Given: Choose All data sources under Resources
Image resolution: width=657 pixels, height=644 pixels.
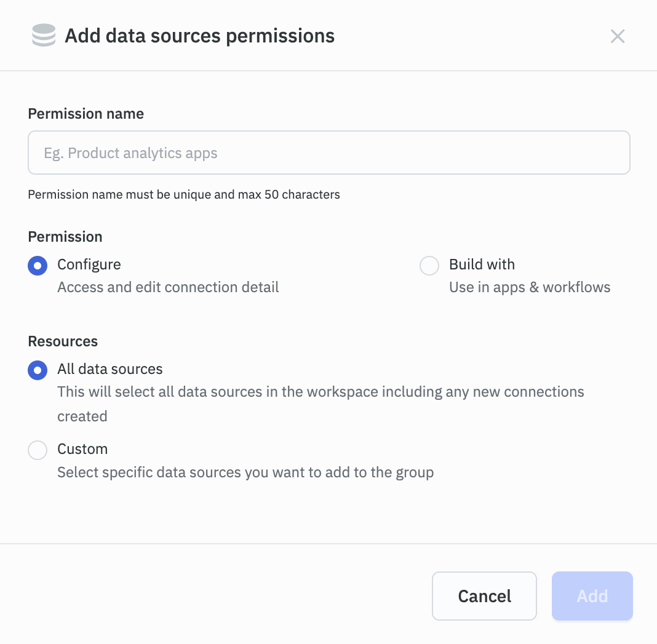Looking at the screenshot, I should pyautogui.click(x=37, y=370).
